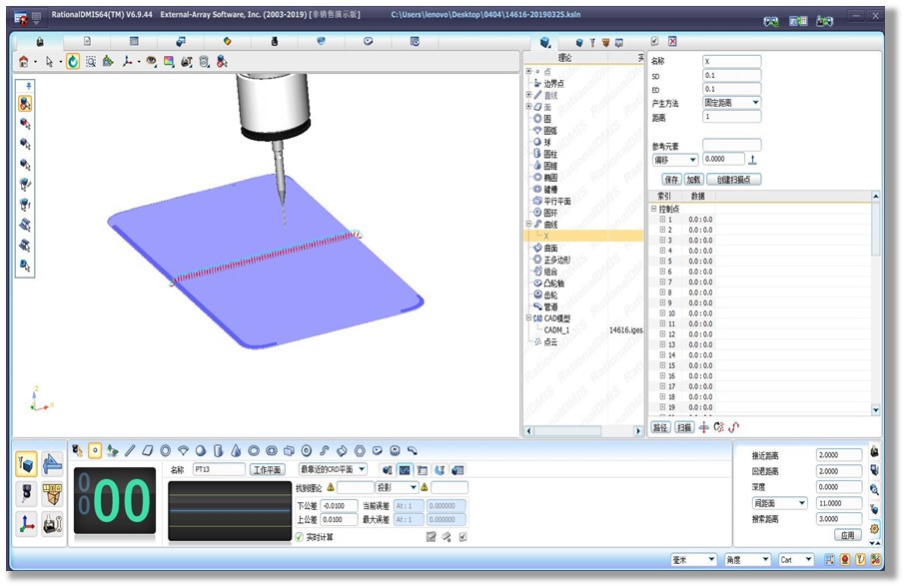Select the circle feature icon in measure toolbar
The image size is (905, 588).
[164, 450]
